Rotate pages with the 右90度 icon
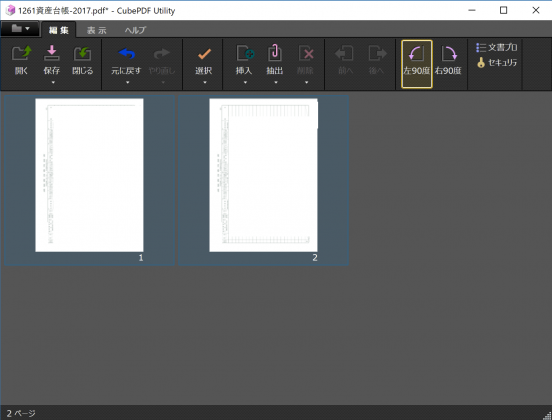552x420 pixels. tap(448, 54)
